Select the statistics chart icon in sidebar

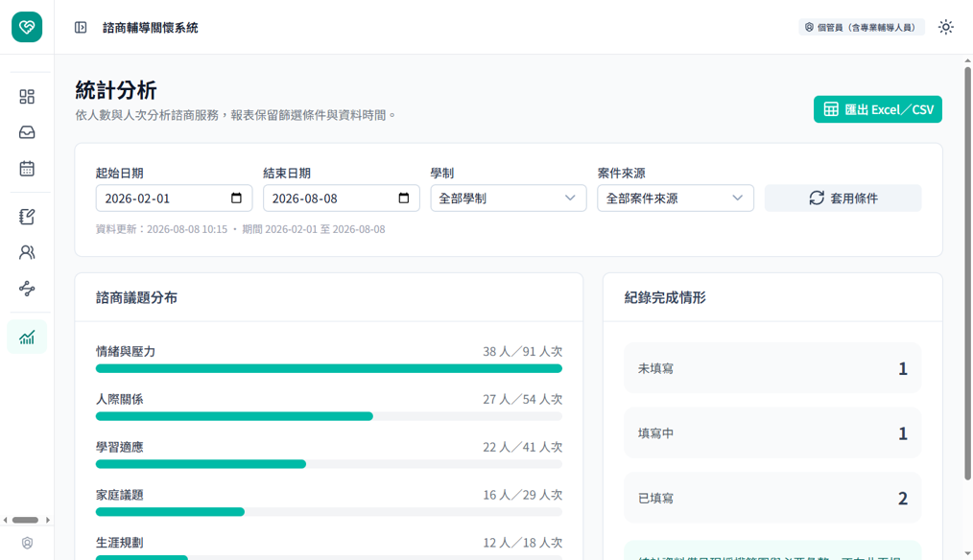point(27,338)
